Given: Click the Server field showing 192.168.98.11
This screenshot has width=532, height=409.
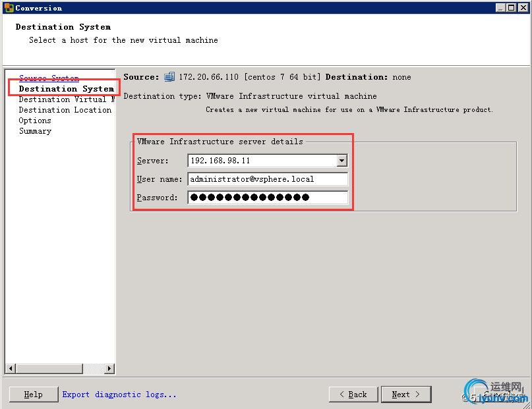Looking at the screenshot, I should pos(262,161).
